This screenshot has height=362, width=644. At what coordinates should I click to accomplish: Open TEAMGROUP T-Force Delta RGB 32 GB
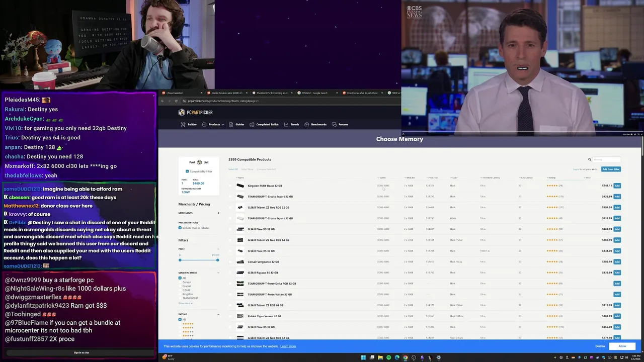272,284
